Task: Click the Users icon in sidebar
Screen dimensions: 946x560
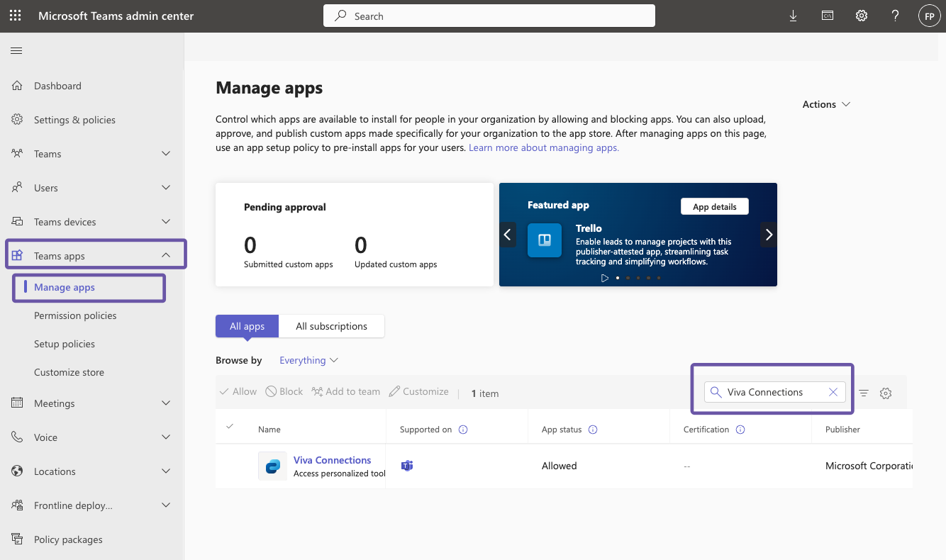Action: tap(17, 188)
